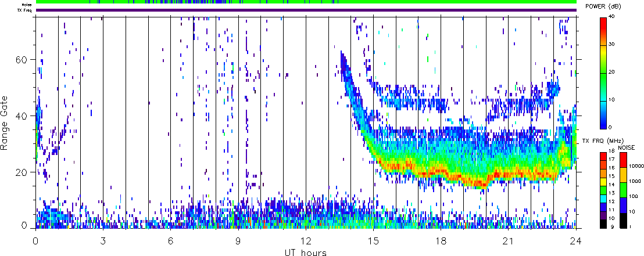The height and width of the screenshot is (256, 644).
Task: Pick the green 13–14 MHz TX FRQ swatch
Action: (603, 190)
